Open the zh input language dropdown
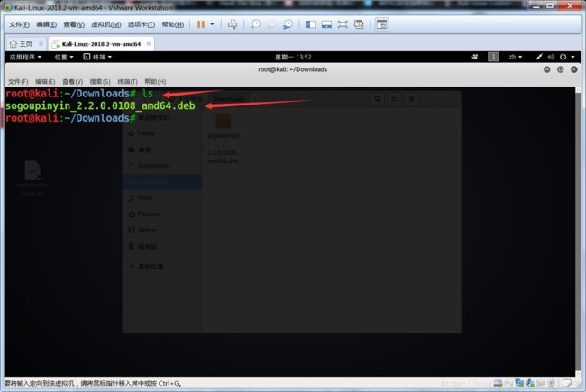This screenshot has width=586, height=392. [516, 57]
